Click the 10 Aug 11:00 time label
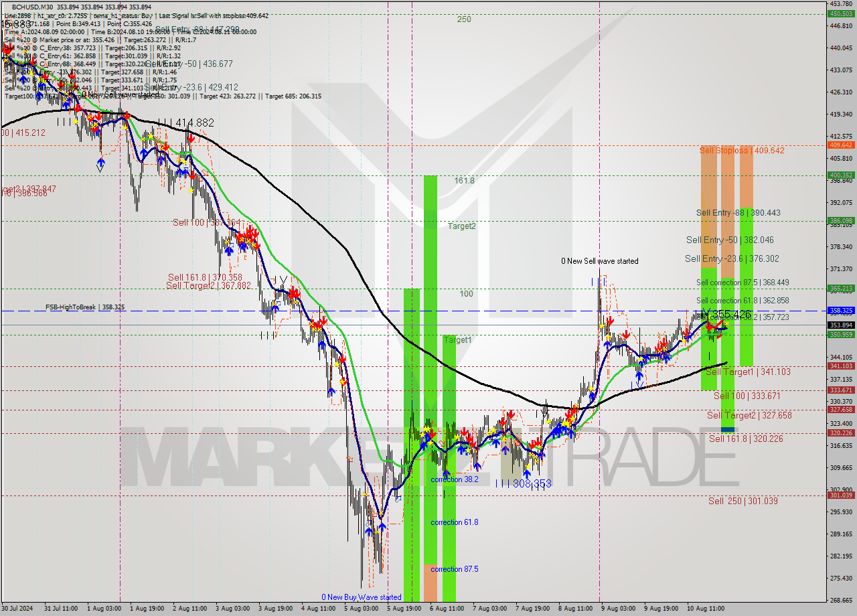The height and width of the screenshot is (616, 857). pos(705,609)
